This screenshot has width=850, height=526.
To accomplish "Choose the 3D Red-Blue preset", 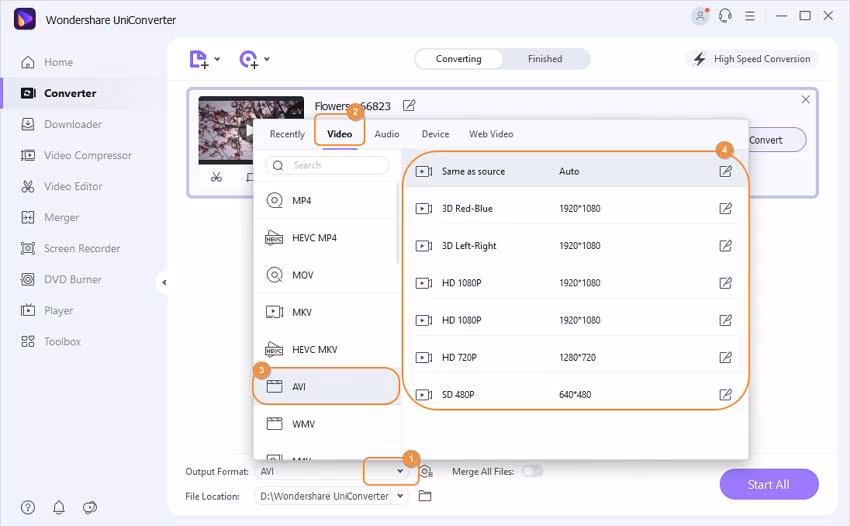I will click(x=576, y=208).
